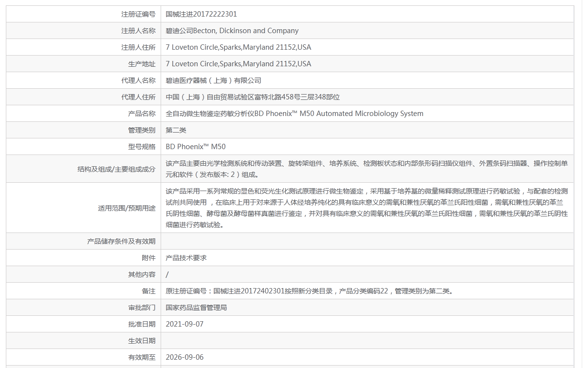Click the 备注 label
This screenshot has width=588, height=368.
click(x=148, y=291)
